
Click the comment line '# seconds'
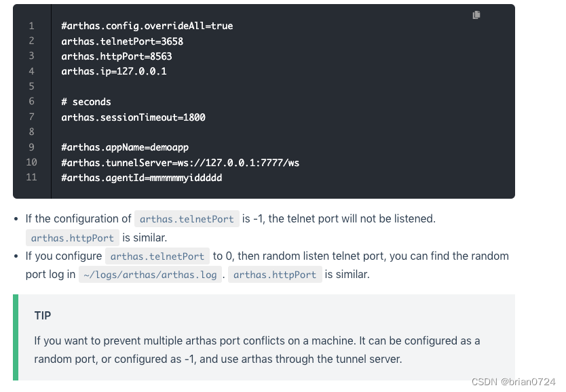click(86, 102)
